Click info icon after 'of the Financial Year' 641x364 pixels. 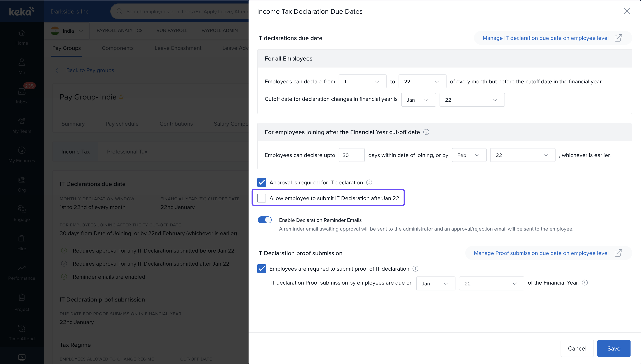point(585,283)
